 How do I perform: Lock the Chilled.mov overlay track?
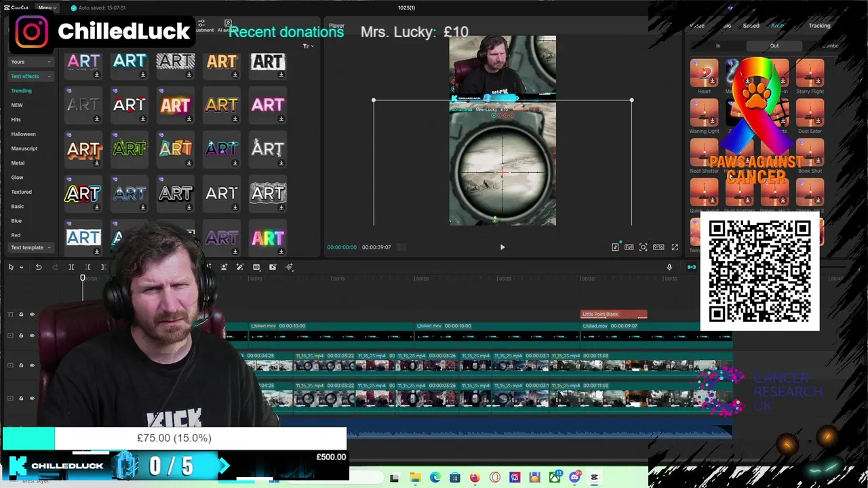(21, 335)
